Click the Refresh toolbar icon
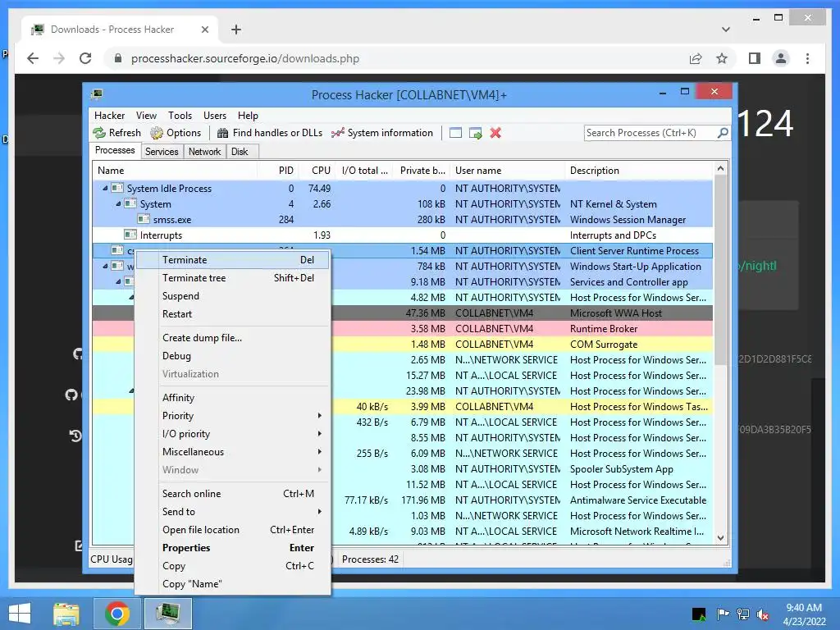Image resolution: width=840 pixels, height=630 pixels. click(99, 133)
